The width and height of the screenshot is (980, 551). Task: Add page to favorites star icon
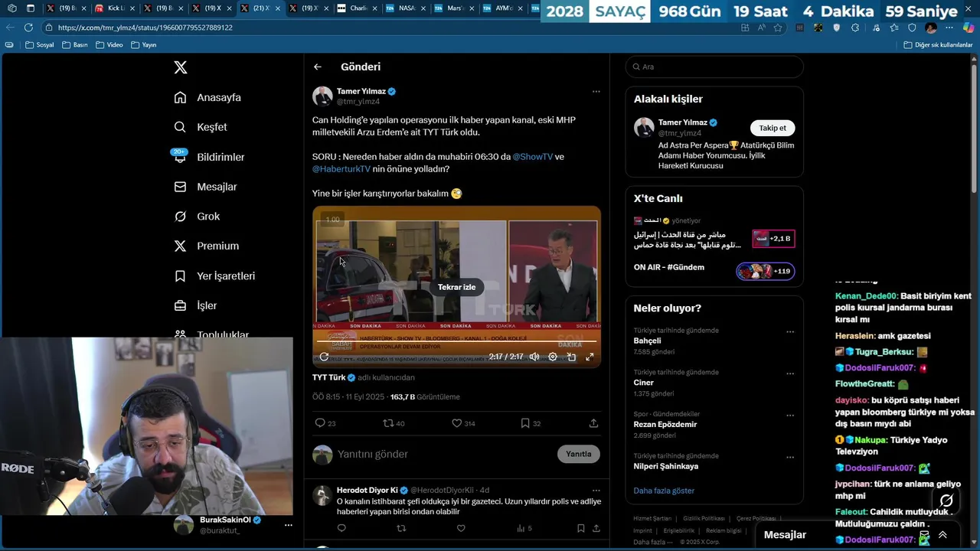coord(778,28)
